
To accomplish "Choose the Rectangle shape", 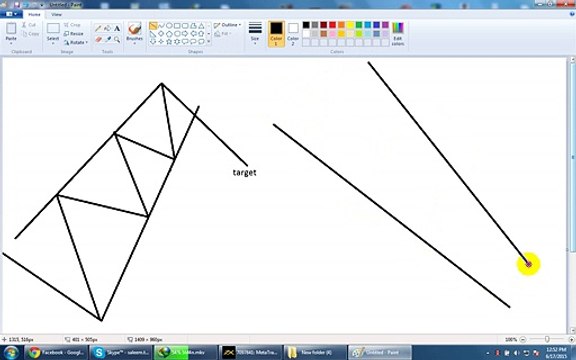I will (x=177, y=26).
